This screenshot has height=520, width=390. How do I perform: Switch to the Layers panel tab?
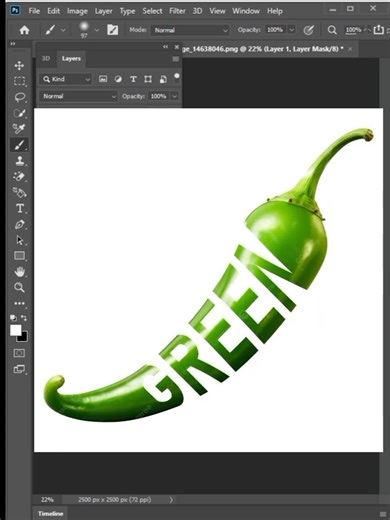point(71,59)
